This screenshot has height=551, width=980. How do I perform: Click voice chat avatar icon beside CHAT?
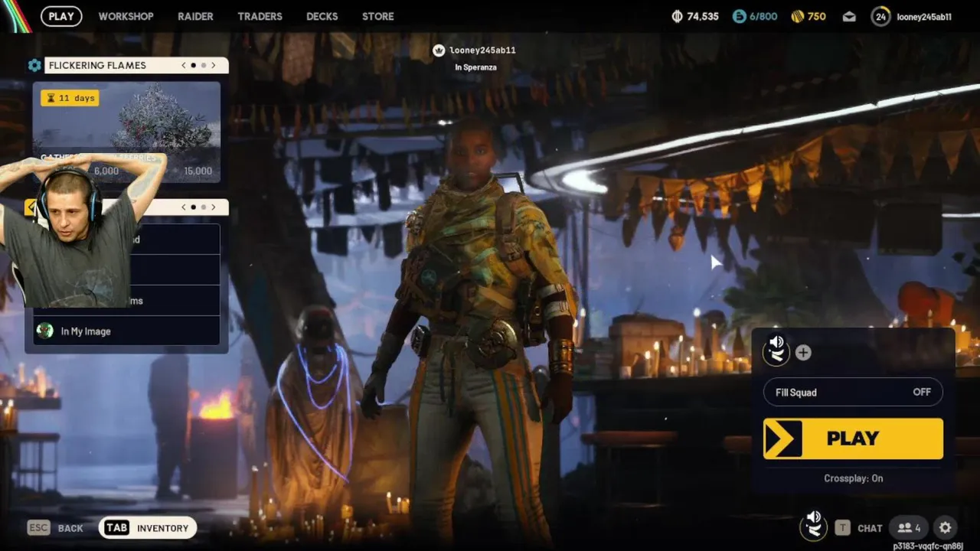(813, 526)
